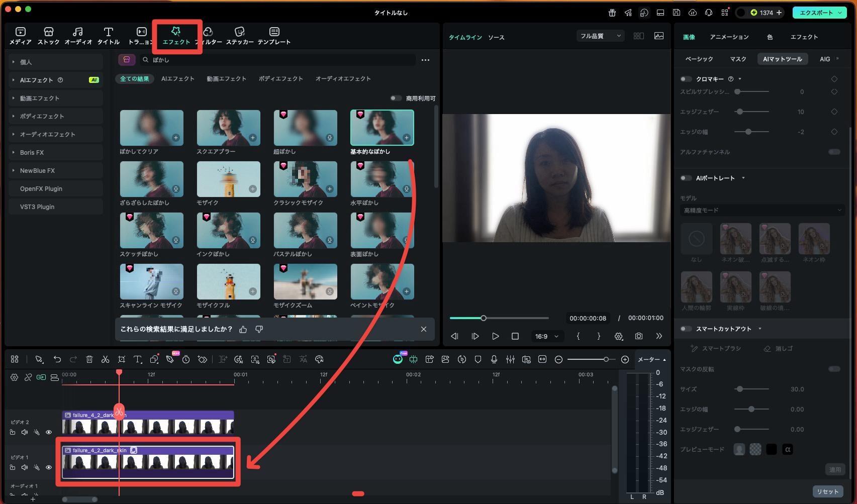Open the 高精度モード model dropdown

coord(762,210)
